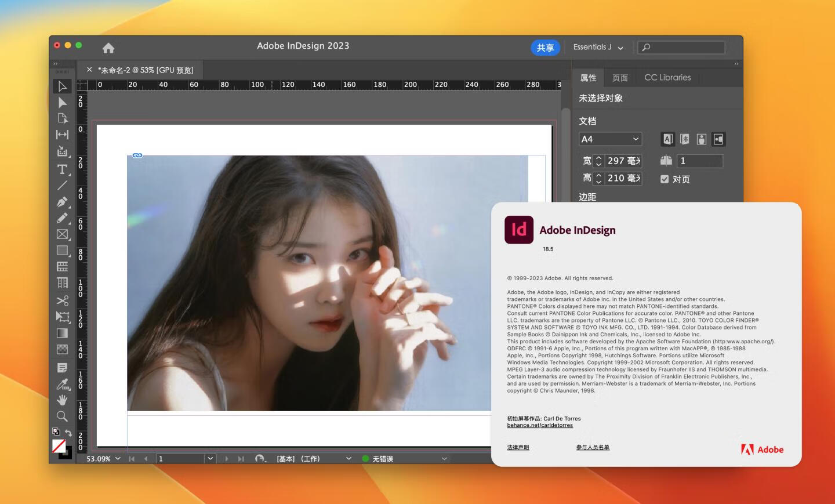Toggle the 对页 facing pages checkbox

(665, 179)
